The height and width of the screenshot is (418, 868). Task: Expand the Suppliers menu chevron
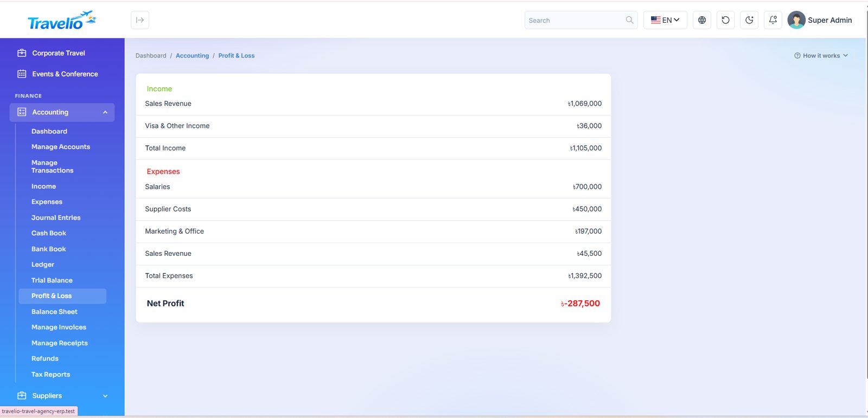coord(105,396)
